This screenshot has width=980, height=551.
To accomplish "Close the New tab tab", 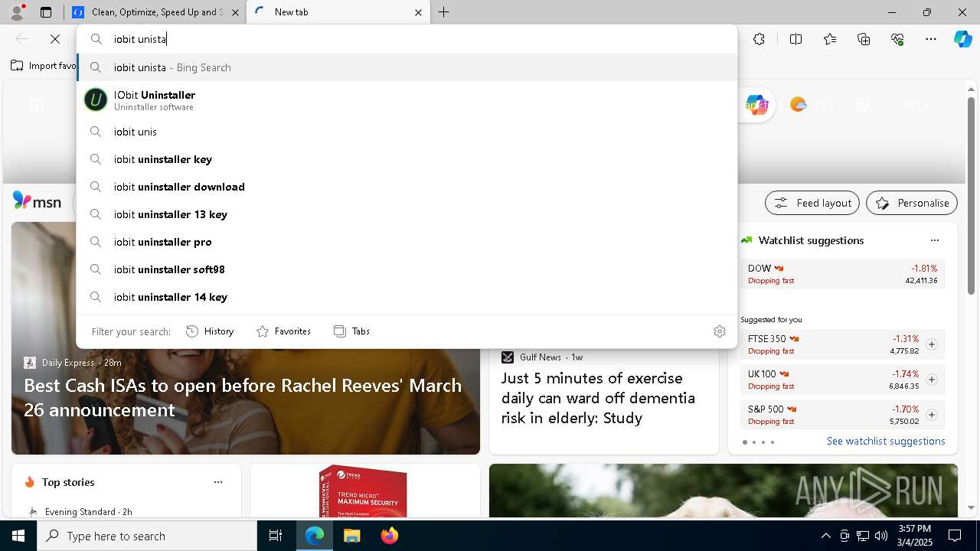I will [418, 12].
